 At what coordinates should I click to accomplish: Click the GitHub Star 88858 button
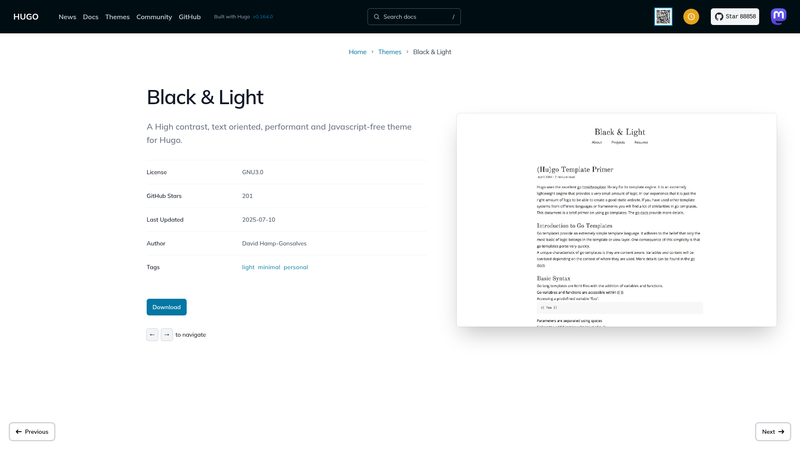pos(735,17)
